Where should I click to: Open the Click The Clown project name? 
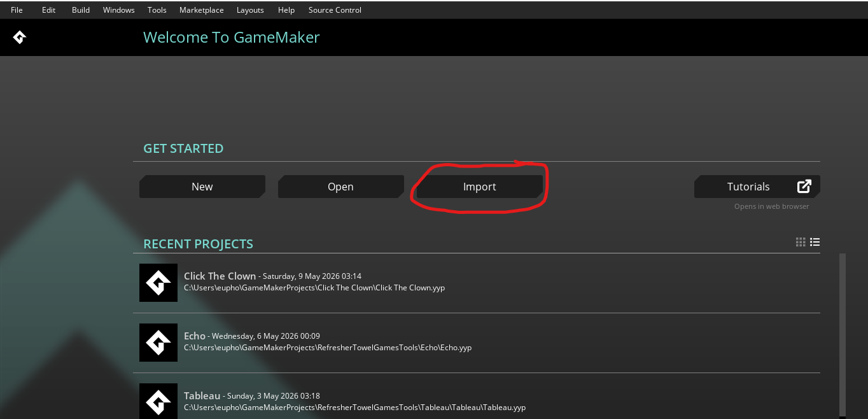[220, 276]
